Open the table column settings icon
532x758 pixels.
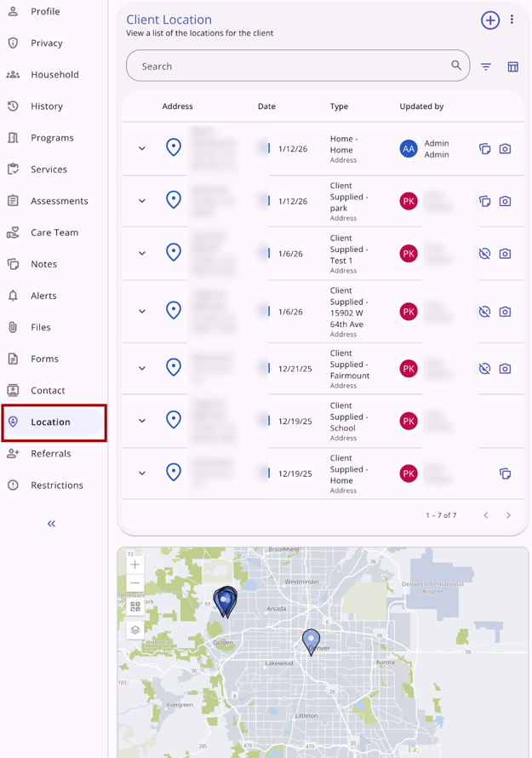pos(512,66)
